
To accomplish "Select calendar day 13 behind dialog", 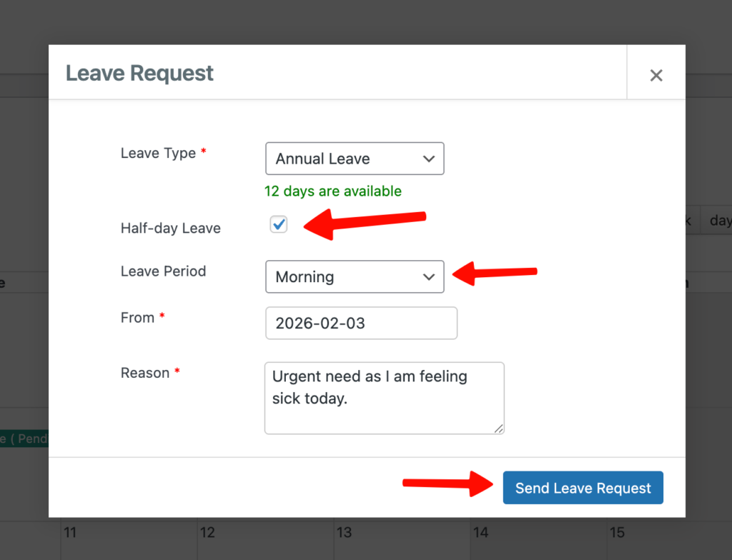I will (x=344, y=533).
